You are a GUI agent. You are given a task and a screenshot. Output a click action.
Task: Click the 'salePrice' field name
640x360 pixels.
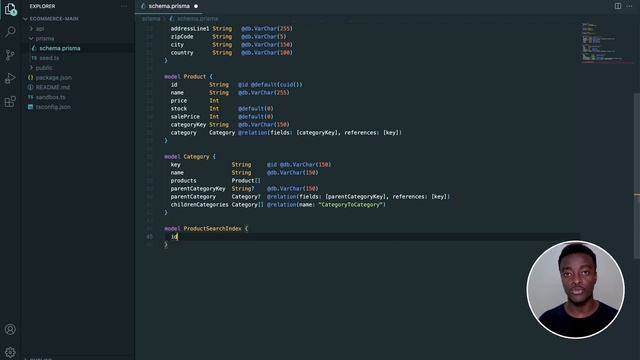[185, 117]
